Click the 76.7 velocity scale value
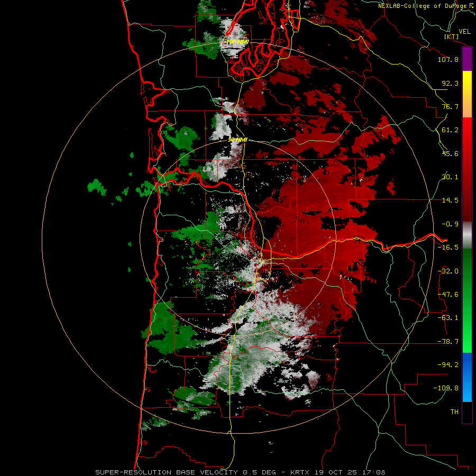This screenshot has height=476, width=476. (450, 106)
